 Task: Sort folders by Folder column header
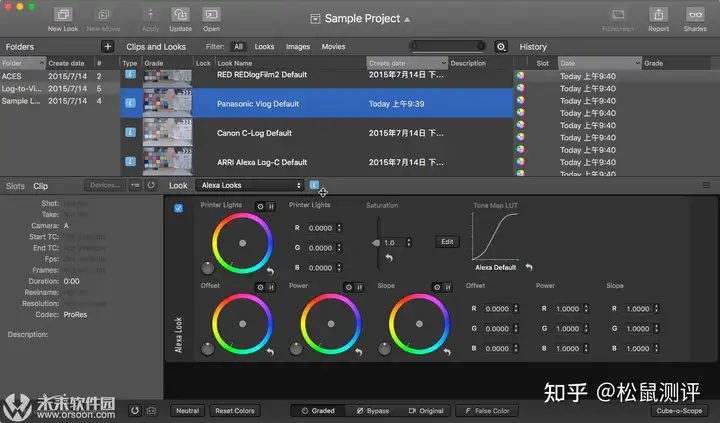click(22, 63)
